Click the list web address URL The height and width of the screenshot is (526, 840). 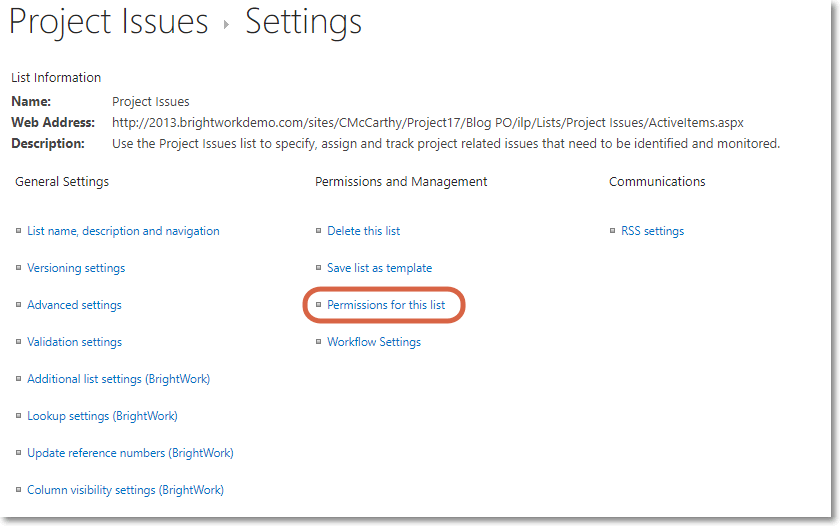(x=428, y=123)
